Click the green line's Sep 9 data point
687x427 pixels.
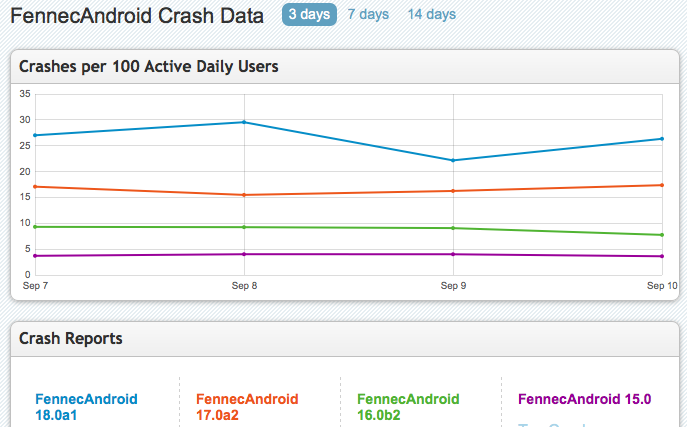(x=454, y=228)
